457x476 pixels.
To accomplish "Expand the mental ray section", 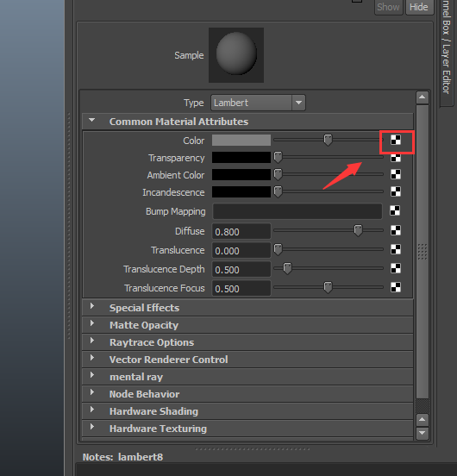I will point(92,375).
